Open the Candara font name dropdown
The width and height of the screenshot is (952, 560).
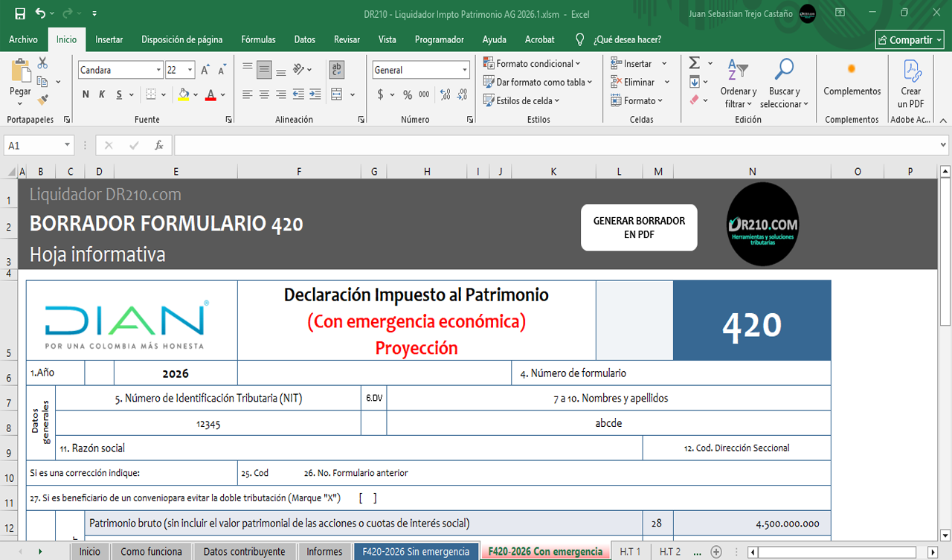click(158, 70)
